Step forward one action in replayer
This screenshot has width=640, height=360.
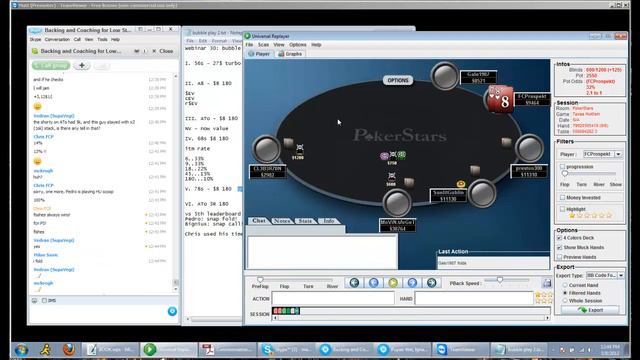(412, 282)
